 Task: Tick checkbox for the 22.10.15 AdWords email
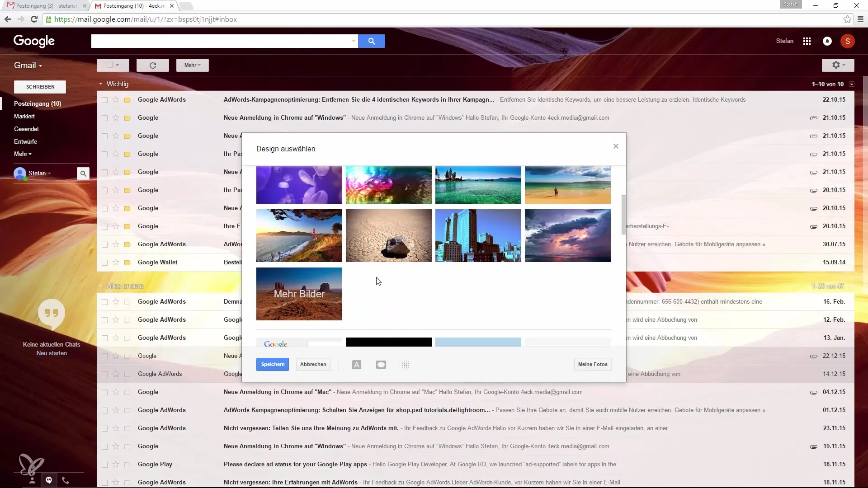[x=104, y=100]
